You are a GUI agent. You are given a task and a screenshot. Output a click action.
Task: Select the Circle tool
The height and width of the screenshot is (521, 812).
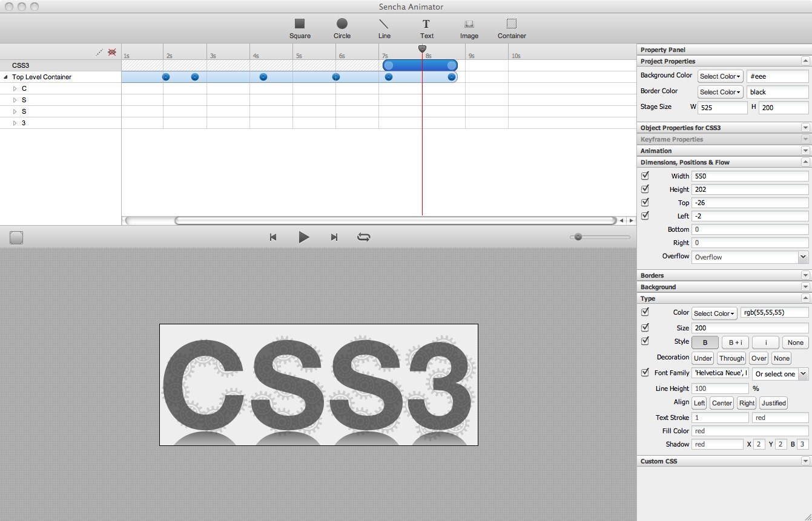pyautogui.click(x=342, y=28)
